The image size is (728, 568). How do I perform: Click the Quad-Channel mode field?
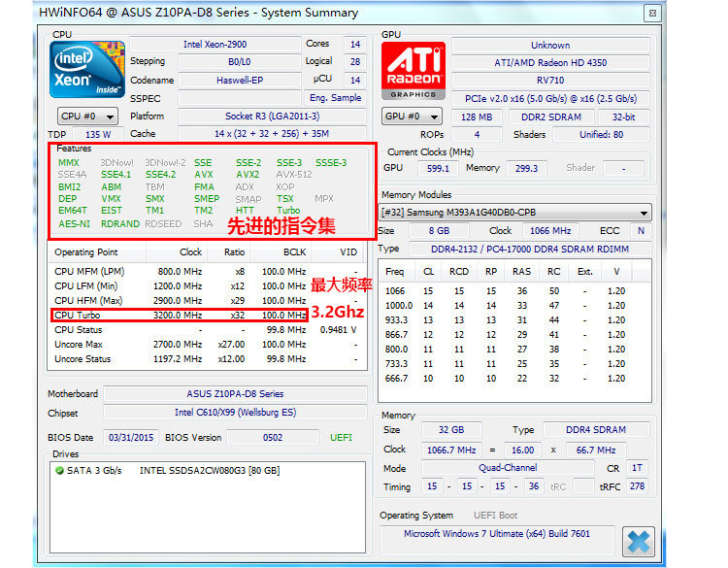coord(508,468)
